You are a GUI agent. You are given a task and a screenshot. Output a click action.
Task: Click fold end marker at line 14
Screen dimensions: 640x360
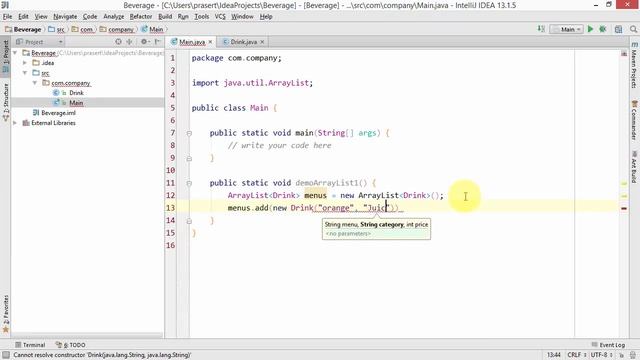189,221
